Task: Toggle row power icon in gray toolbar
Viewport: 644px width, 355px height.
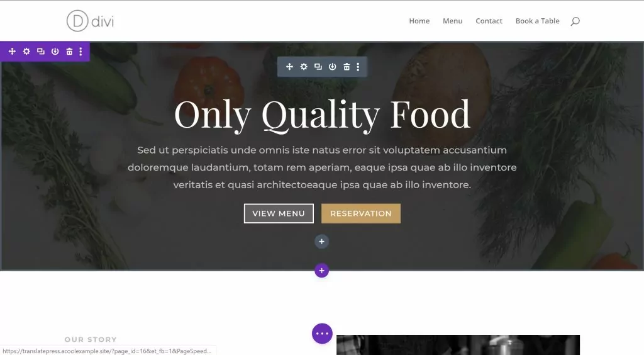Action: tap(332, 67)
